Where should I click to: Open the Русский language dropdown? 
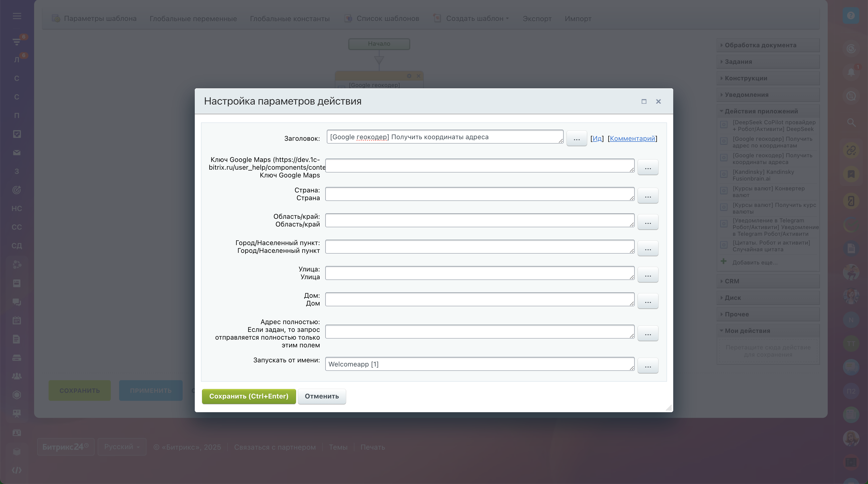122,447
